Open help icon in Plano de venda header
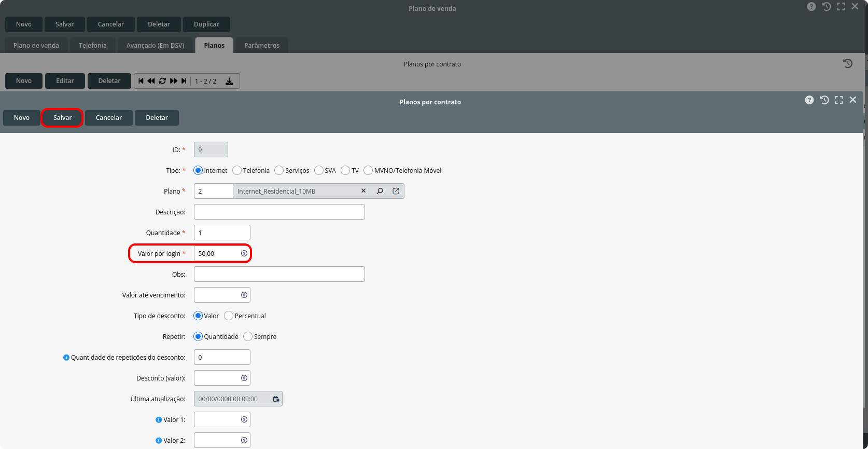This screenshot has height=449, width=868. click(x=811, y=7)
